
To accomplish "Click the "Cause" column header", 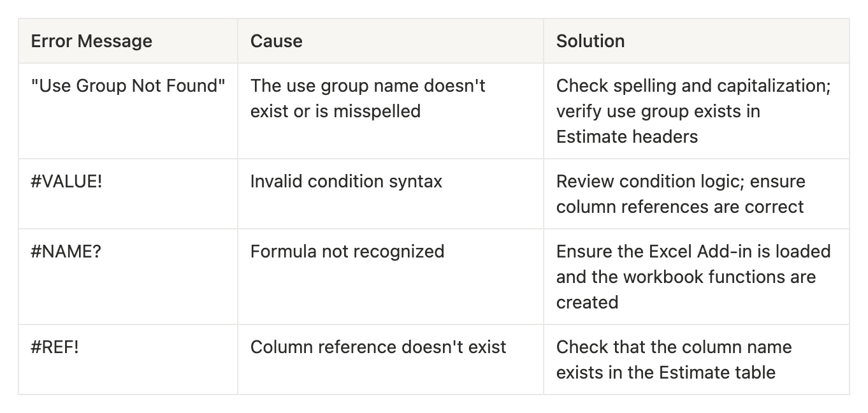I will pos(276,41).
